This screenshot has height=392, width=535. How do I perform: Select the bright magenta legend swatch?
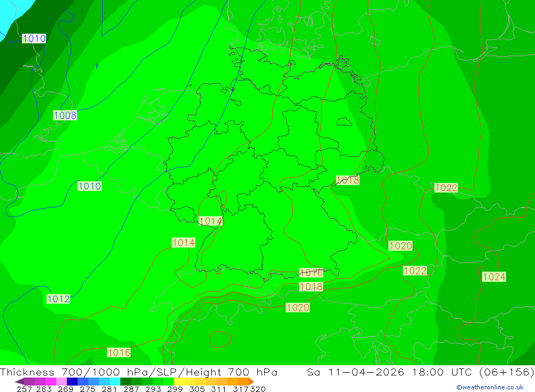(51, 381)
